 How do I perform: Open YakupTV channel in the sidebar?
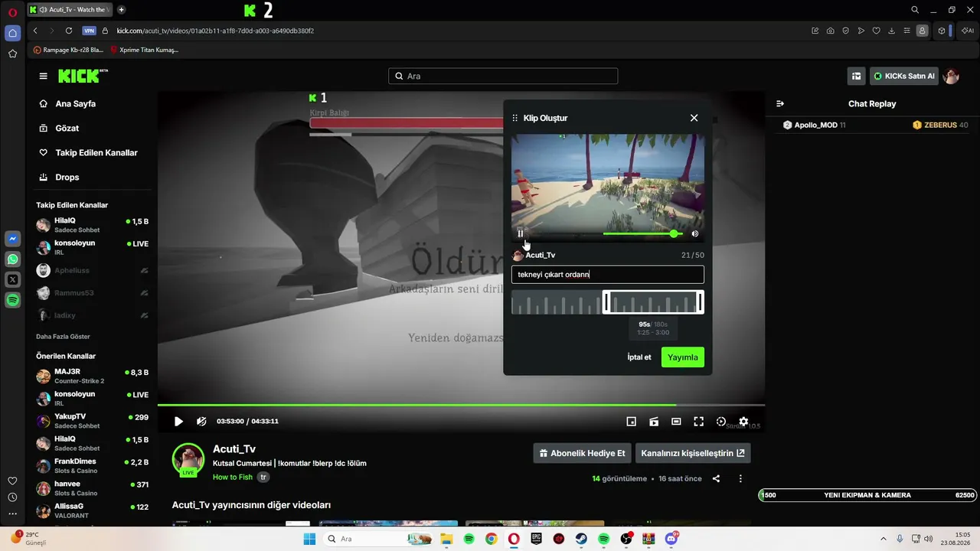pyautogui.click(x=93, y=421)
